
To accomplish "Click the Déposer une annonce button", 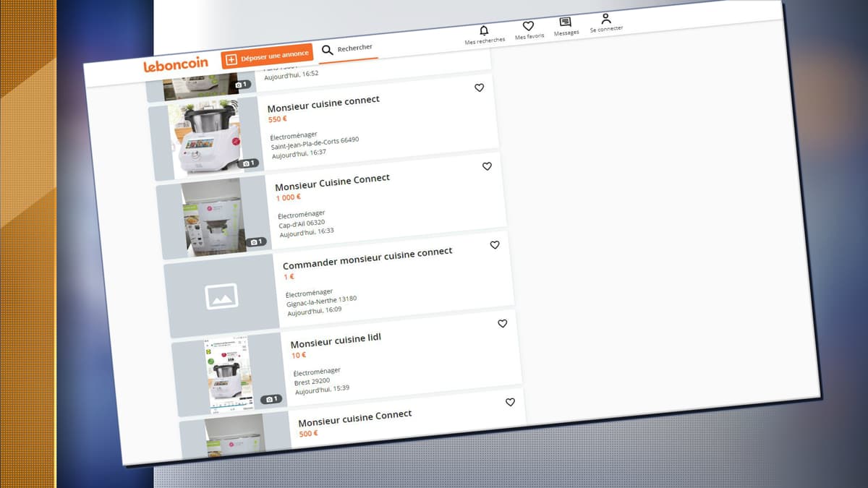I will point(267,57).
